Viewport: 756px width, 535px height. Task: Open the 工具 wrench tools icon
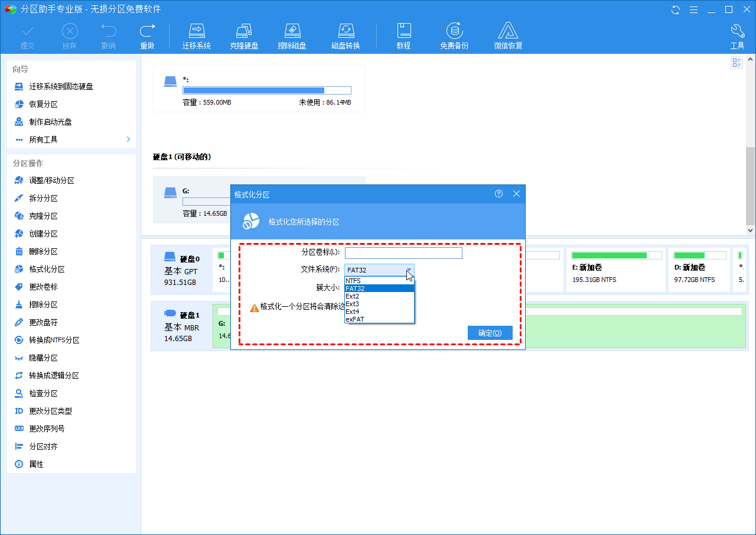pyautogui.click(x=737, y=35)
